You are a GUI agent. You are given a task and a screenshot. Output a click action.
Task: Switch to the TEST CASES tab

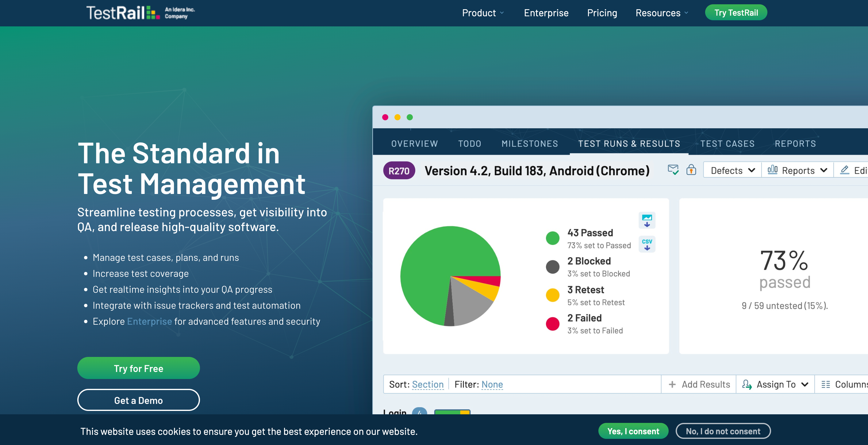point(728,144)
